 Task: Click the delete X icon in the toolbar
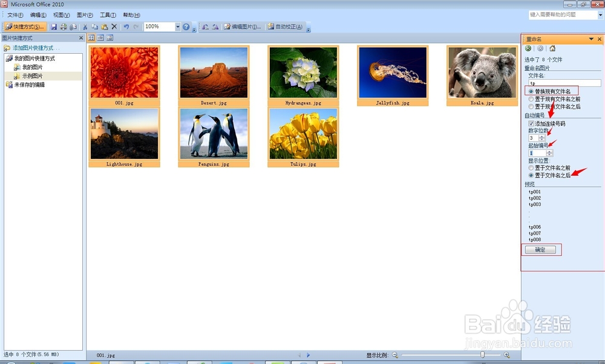[x=114, y=27]
